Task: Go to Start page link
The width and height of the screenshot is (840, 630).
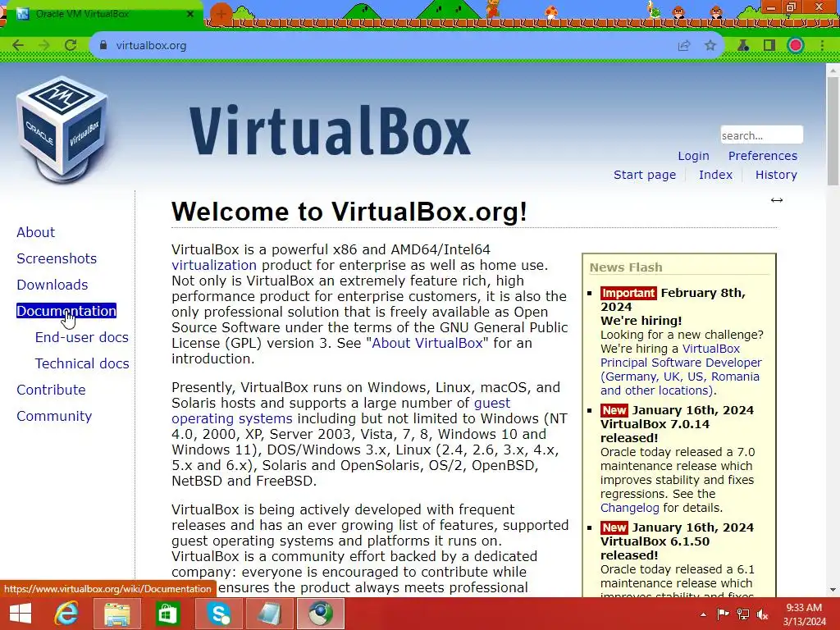Action: coord(645,175)
